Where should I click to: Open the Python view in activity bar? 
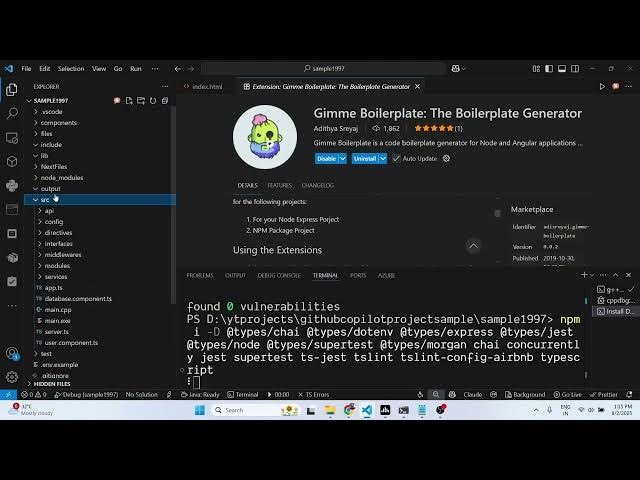12,186
